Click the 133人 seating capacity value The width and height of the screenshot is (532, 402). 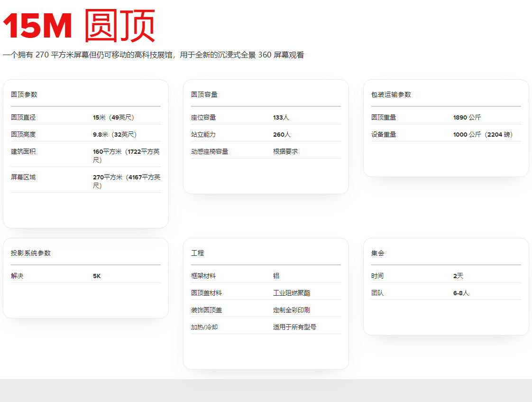coord(281,117)
